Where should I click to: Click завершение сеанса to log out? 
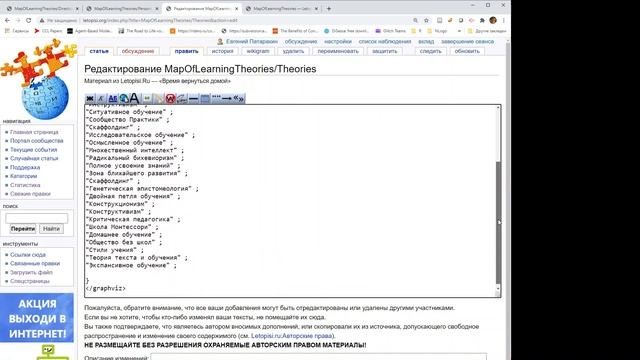(467, 41)
